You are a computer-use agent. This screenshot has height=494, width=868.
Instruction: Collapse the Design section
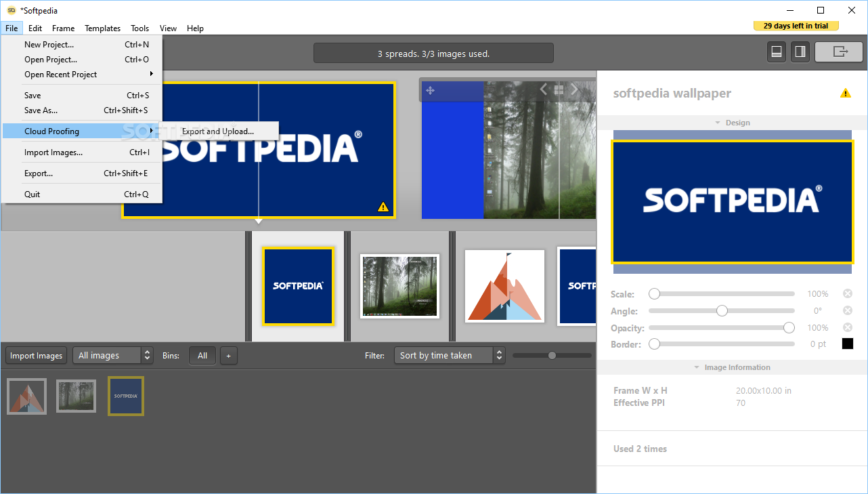732,123
